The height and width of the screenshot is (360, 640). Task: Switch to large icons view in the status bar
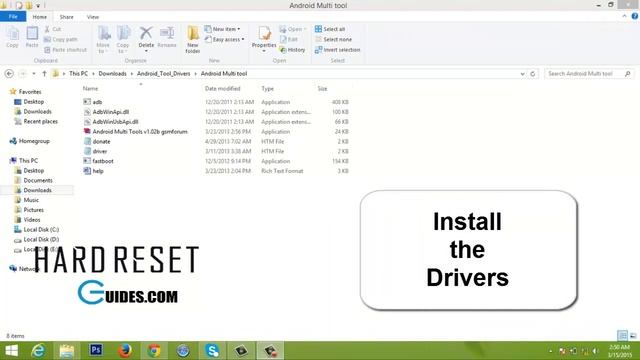(633, 336)
